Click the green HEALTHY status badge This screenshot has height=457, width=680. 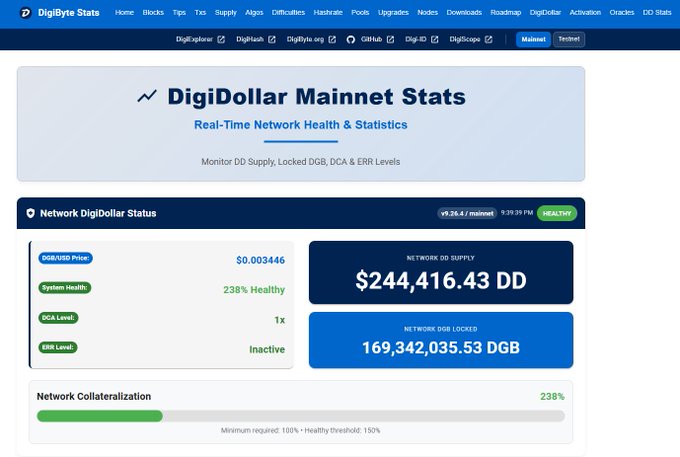click(557, 213)
